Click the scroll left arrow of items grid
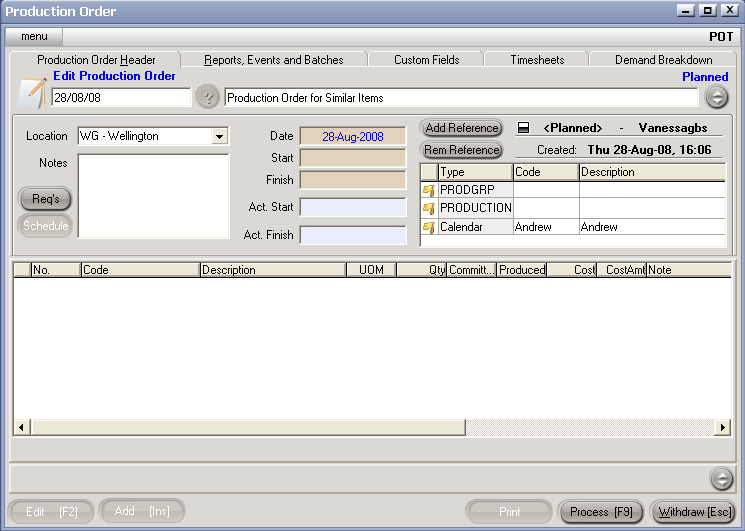Viewport: 745px width, 531px height. [x=21, y=427]
